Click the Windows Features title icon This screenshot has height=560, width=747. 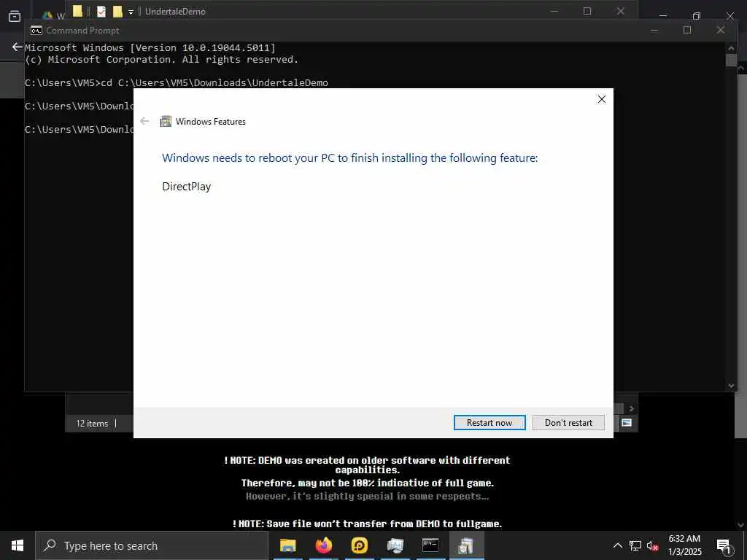point(166,122)
